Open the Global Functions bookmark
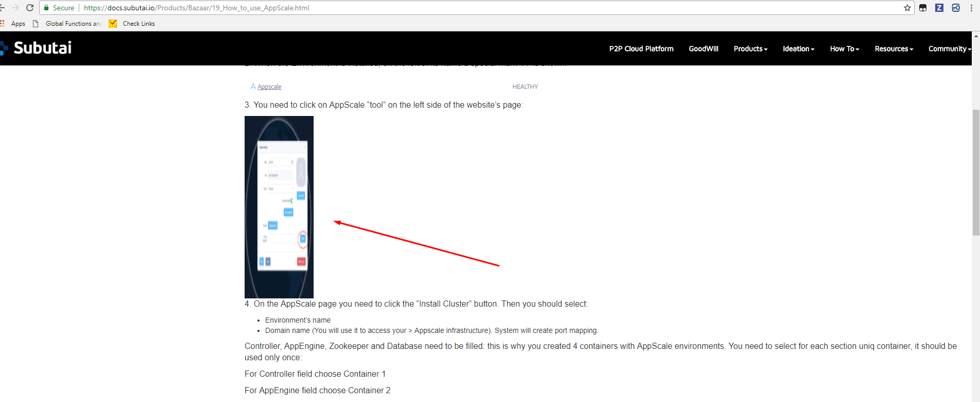Screen dimensions: 980x402 [x=67, y=24]
